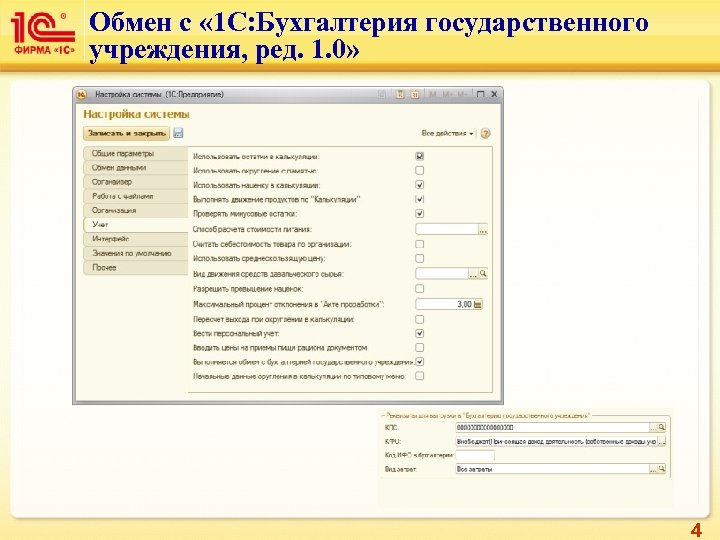Enable Использовать округление checkbox
Viewport: 720px width, 540px height.
tap(420, 170)
